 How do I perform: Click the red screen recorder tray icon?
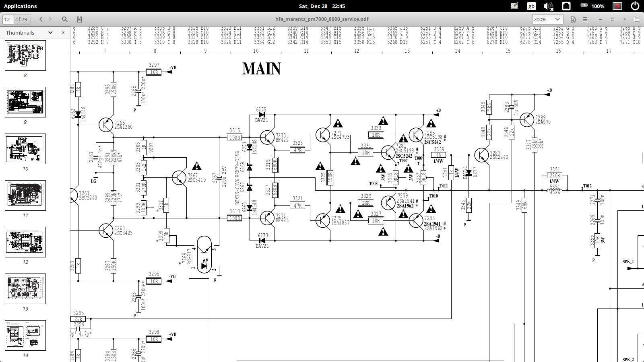(x=617, y=6)
